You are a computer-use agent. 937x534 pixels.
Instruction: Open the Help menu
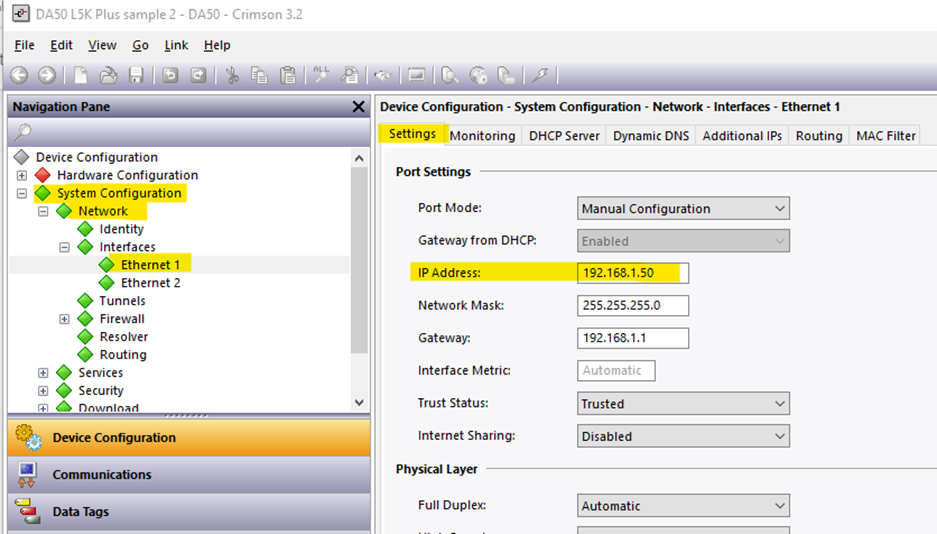pos(217,45)
